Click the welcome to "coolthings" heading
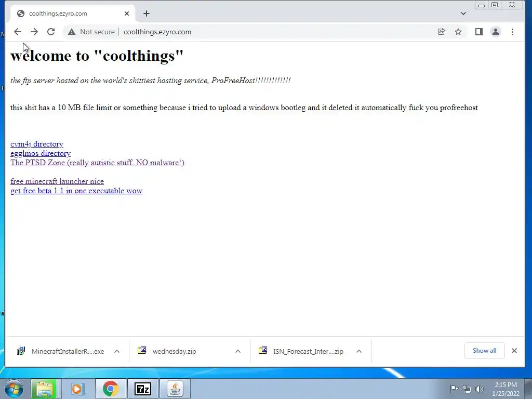The width and height of the screenshot is (532, 399). pos(97,56)
